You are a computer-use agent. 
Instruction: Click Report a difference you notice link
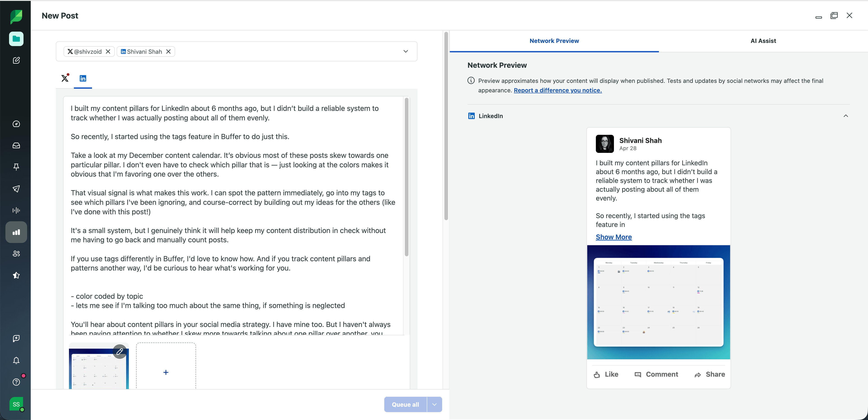558,90
